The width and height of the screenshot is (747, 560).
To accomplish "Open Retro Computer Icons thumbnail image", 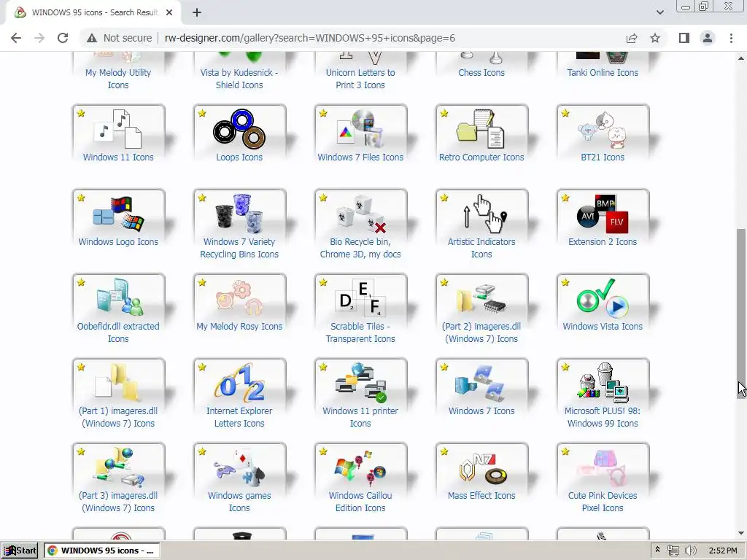I will click(x=481, y=128).
